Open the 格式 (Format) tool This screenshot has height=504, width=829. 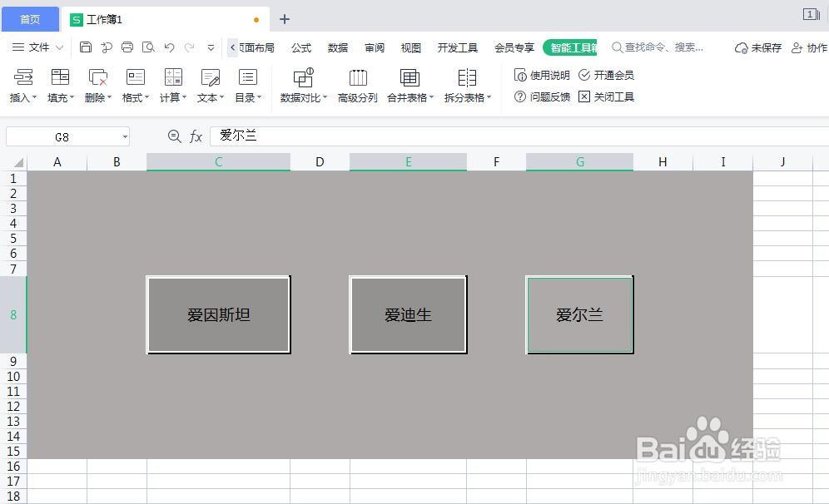pyautogui.click(x=136, y=86)
